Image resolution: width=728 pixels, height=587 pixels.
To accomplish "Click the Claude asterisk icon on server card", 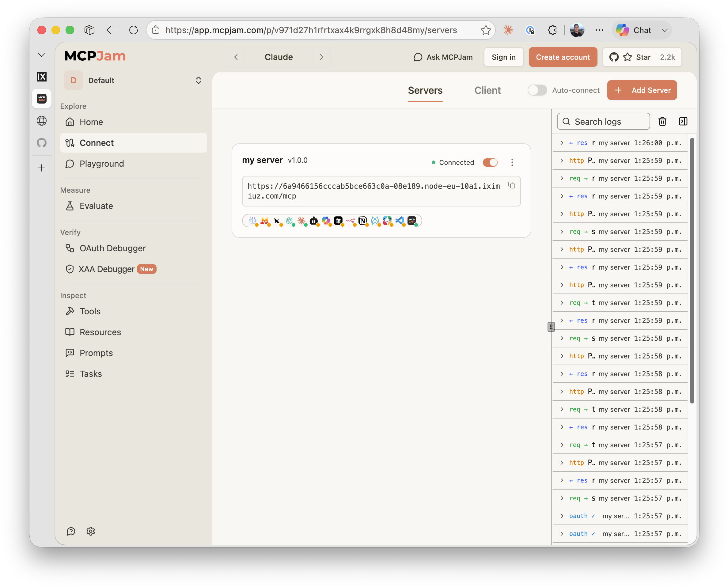I will 301,221.
